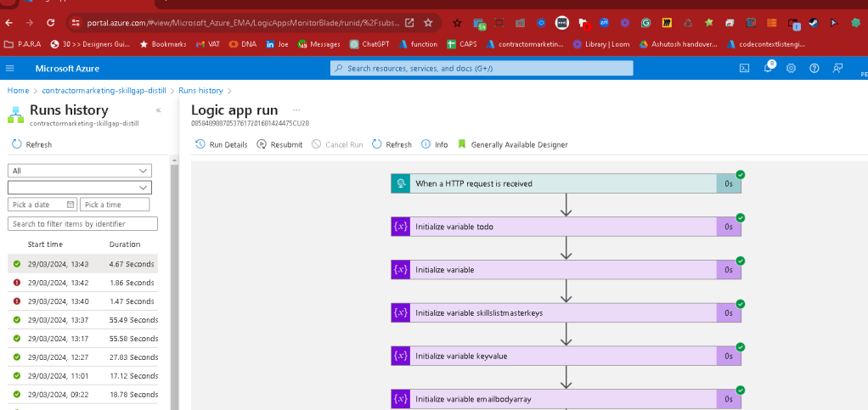Click the Duration column header
The image size is (868, 410).
coord(125,244)
